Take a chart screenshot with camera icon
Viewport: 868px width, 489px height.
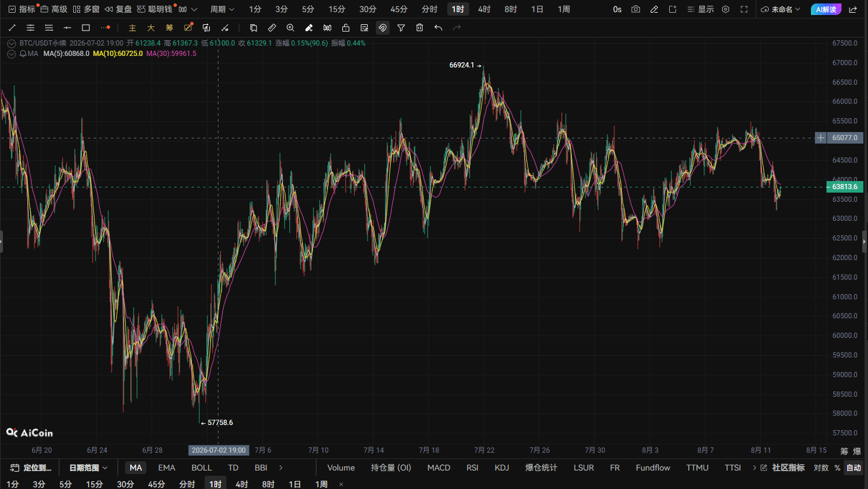(x=636, y=9)
